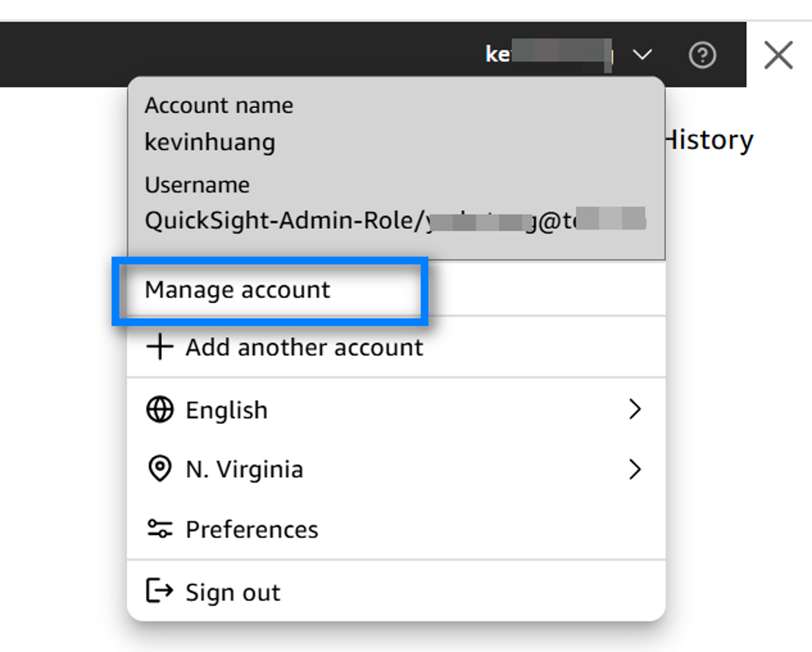
Task: Click the username in the top bar
Action: pyautogui.click(x=549, y=55)
